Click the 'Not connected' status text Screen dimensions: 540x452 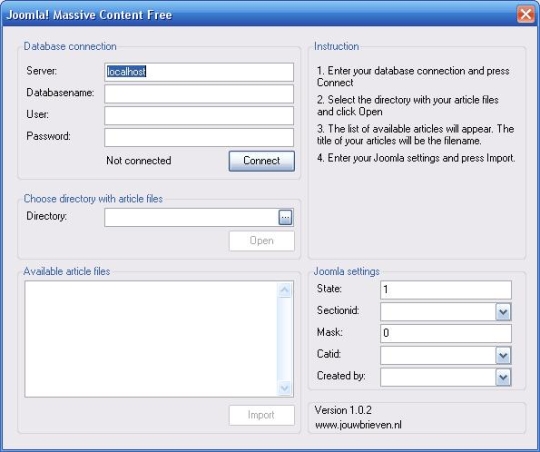pos(138,161)
